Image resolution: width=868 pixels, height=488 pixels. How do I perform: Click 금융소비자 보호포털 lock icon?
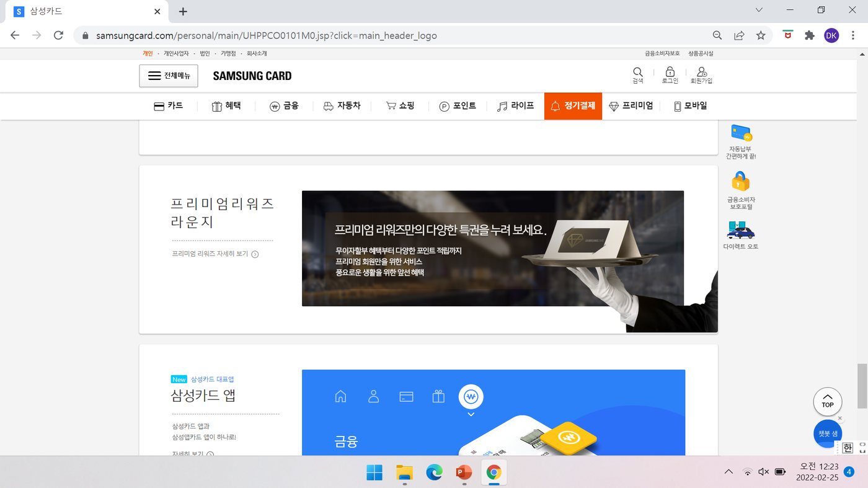pos(741,190)
